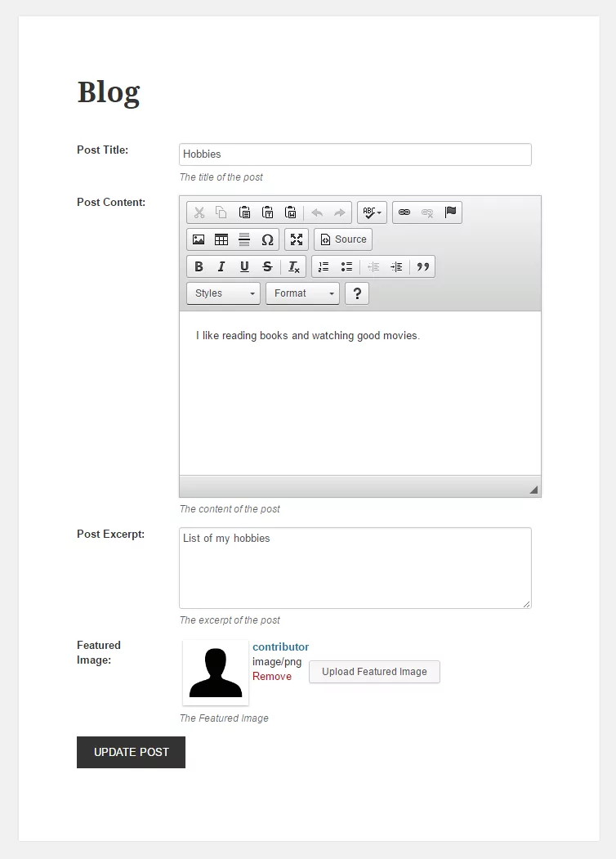Toggle Underline formatting
This screenshot has width=616, height=859.
(244, 266)
